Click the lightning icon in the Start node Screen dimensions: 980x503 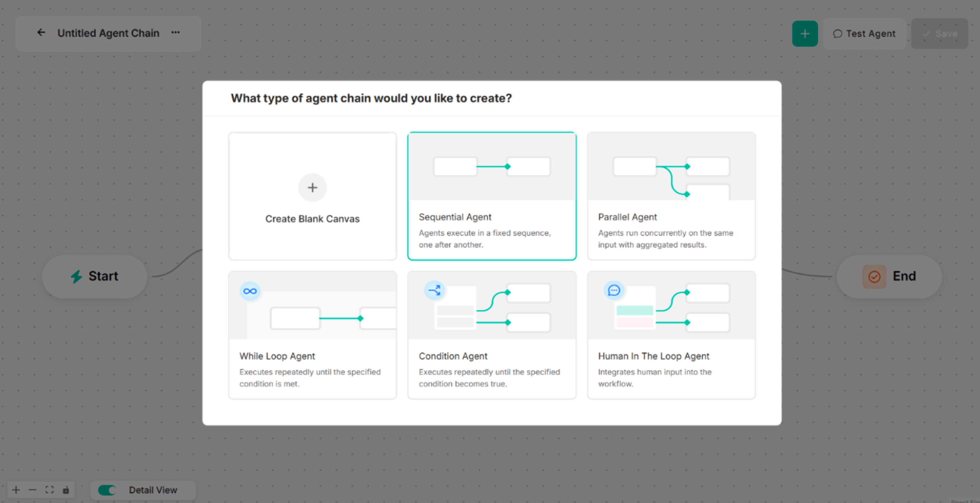tap(76, 276)
